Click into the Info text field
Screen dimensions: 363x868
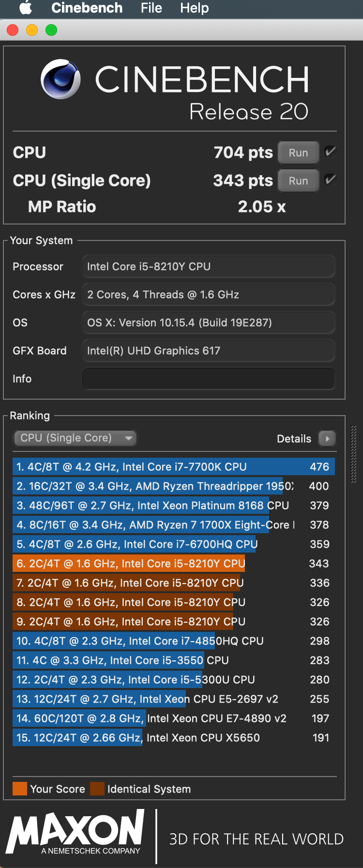[x=208, y=378]
